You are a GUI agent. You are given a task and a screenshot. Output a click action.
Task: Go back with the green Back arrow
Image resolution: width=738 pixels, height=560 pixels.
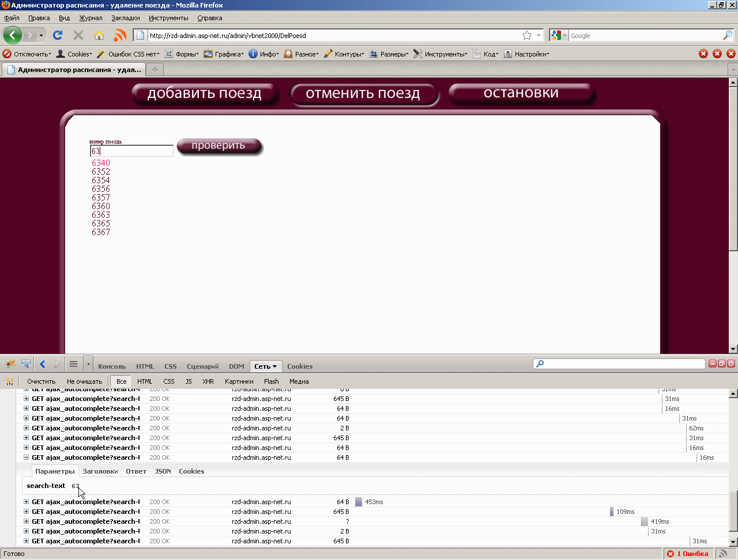[x=13, y=35]
